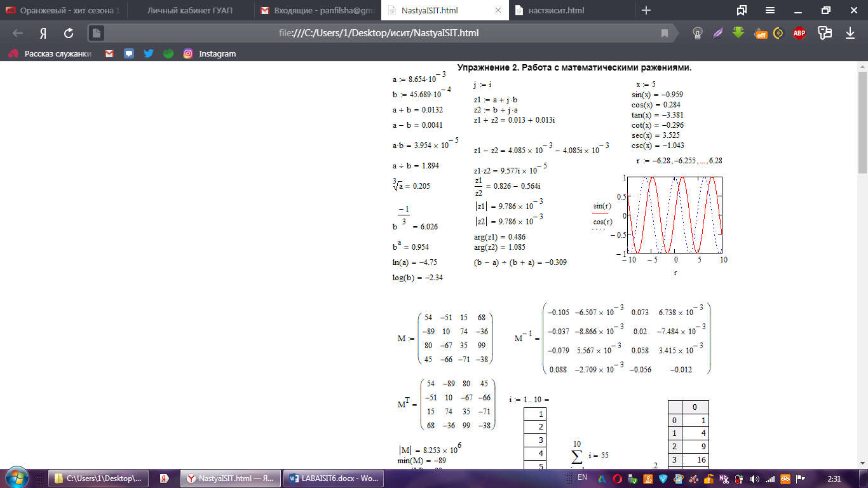Open the Adblock Plus ABP icon

coord(799,34)
